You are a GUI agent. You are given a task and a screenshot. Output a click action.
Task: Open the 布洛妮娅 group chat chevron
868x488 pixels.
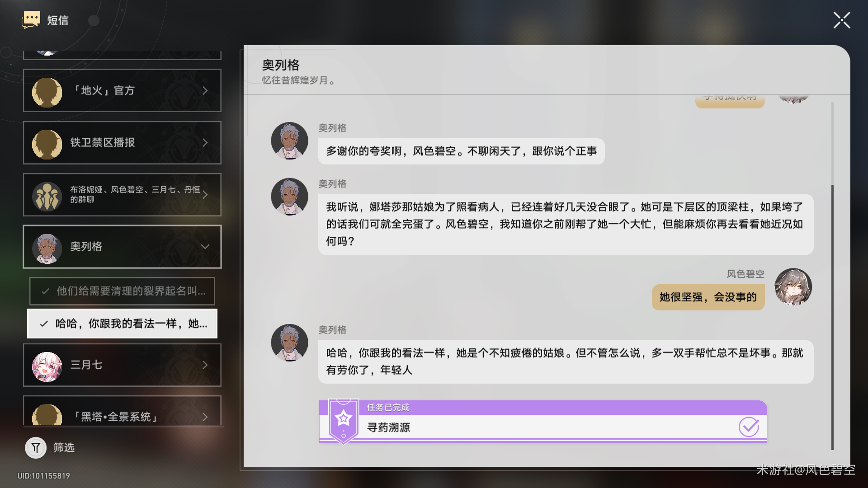(x=205, y=195)
